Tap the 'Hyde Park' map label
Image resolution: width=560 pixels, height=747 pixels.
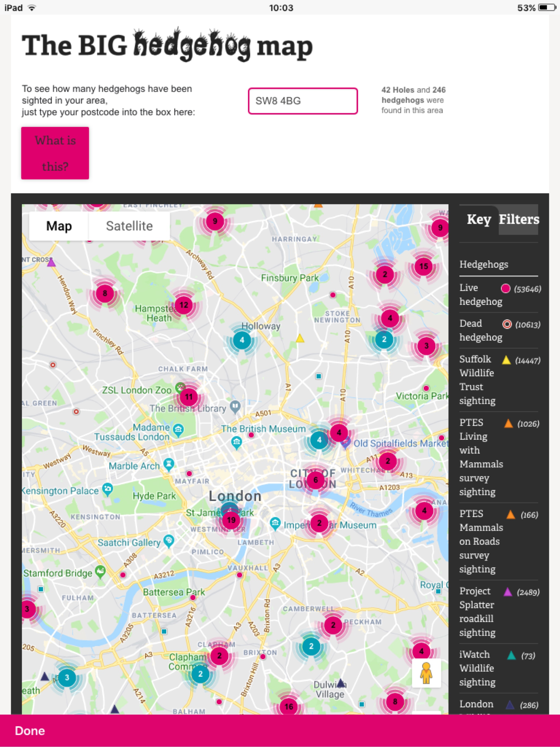pyautogui.click(x=154, y=496)
